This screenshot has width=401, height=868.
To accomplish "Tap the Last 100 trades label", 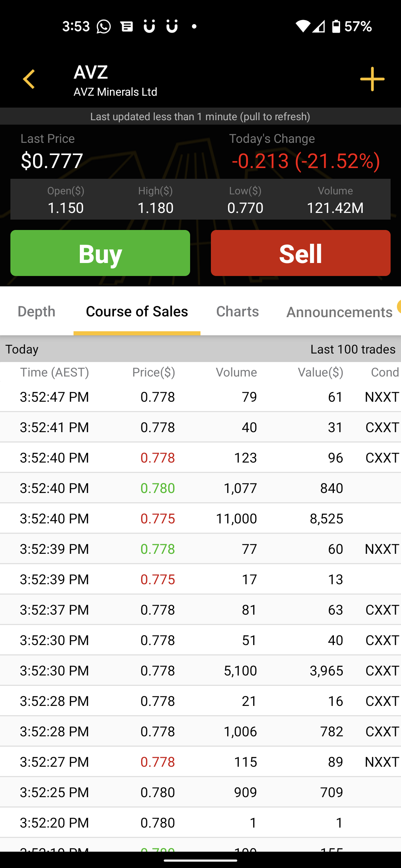I will tap(353, 349).
